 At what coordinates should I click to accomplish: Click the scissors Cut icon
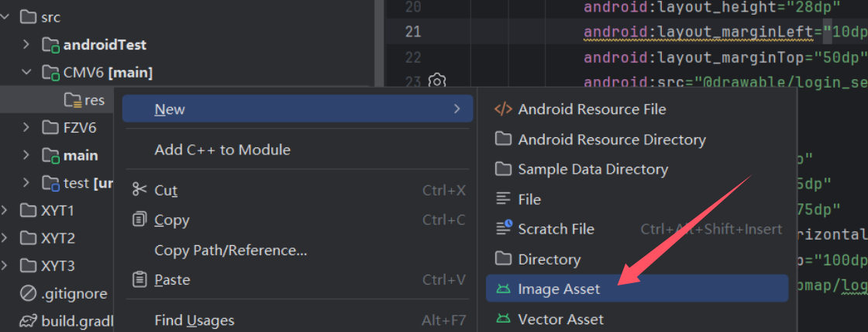pos(139,190)
